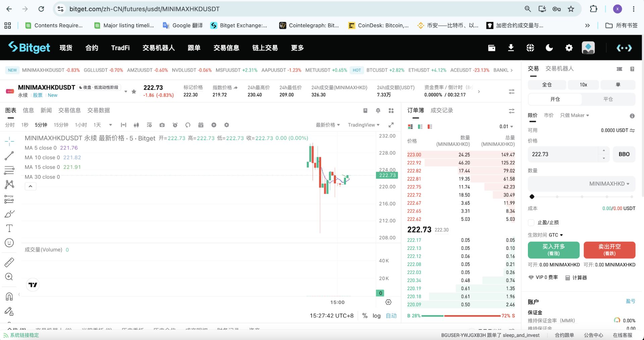Open the Fibonacci retracement tool
This screenshot has width=644, height=340.
[9, 170]
